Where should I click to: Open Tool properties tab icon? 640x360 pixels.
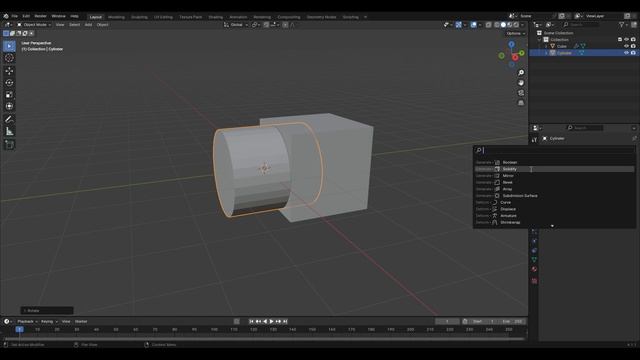click(x=534, y=140)
